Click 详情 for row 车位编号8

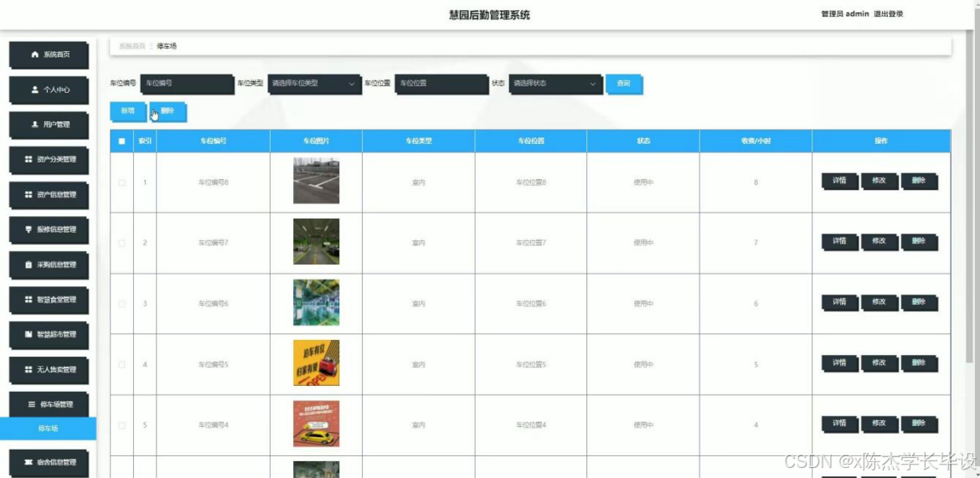point(839,181)
